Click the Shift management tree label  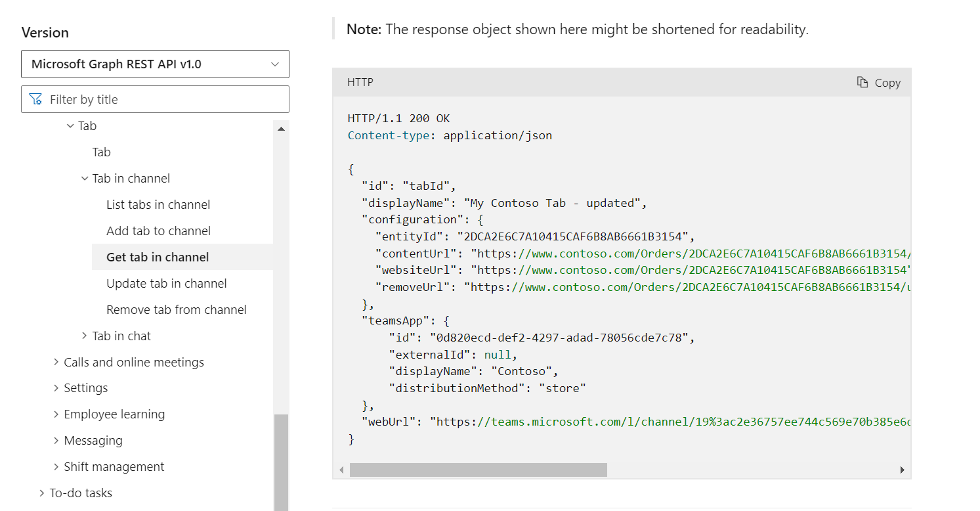114,466
